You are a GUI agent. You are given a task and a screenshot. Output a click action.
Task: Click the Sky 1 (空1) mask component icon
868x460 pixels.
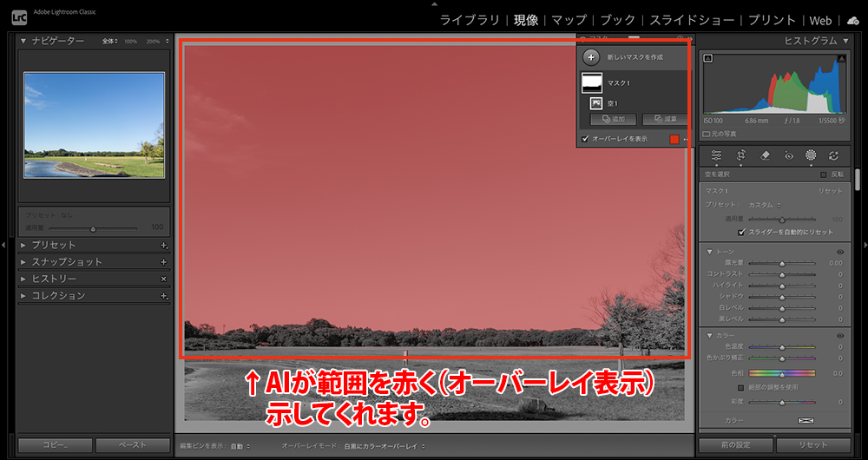595,103
